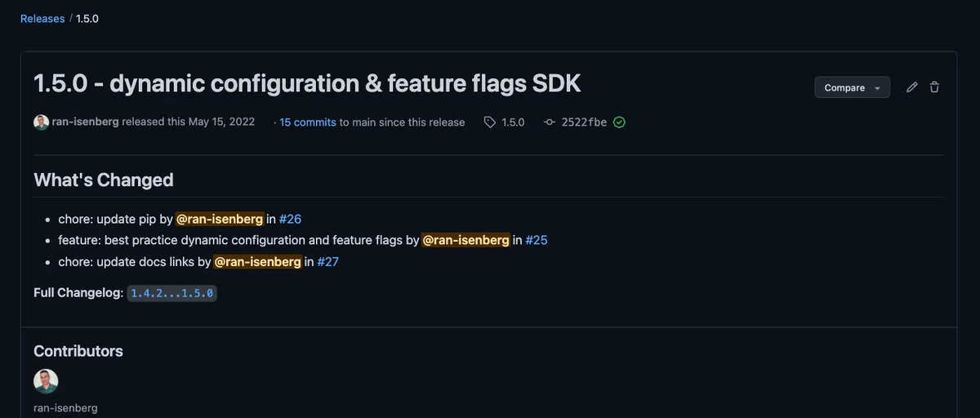Click 1.5.0 in the breadcrumb

[x=87, y=18]
